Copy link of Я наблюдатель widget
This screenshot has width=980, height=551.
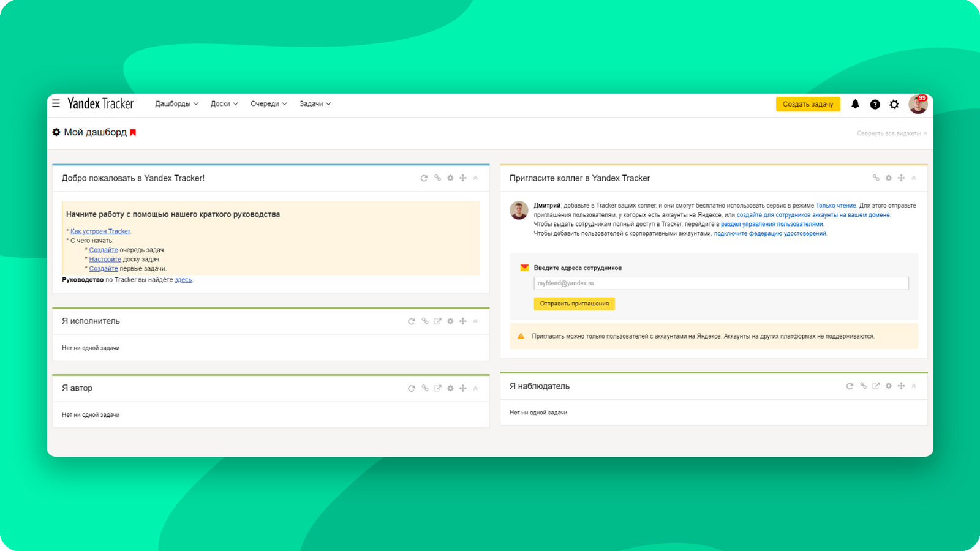(x=863, y=386)
